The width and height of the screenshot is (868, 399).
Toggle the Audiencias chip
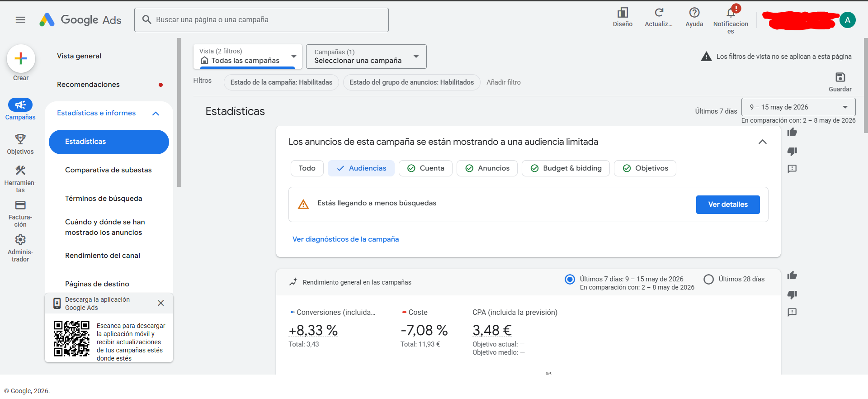click(361, 168)
